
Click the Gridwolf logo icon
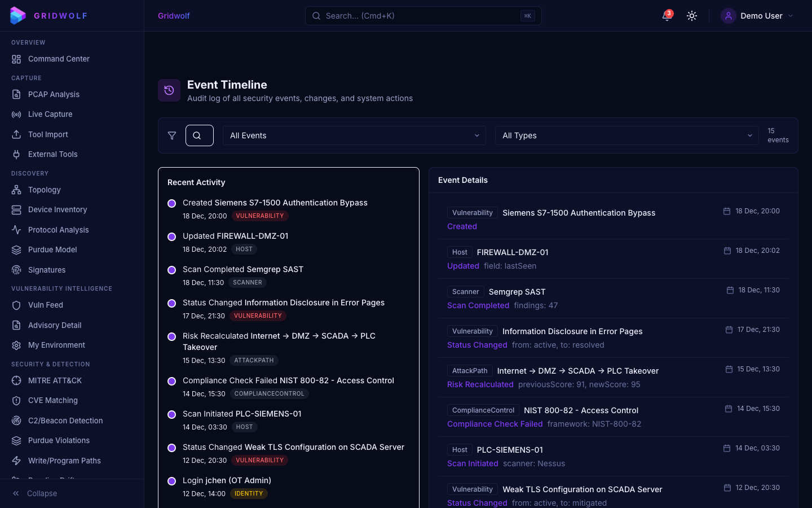[17, 16]
